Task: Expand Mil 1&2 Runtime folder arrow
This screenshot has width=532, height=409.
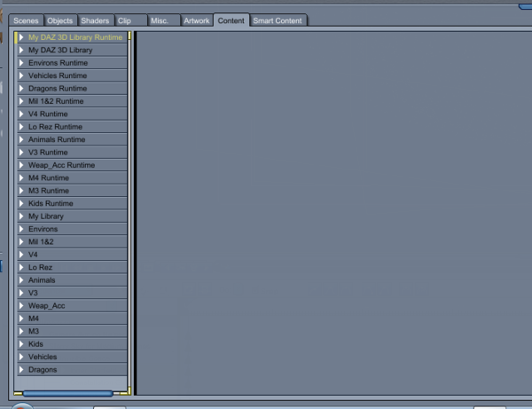Action: [x=21, y=101]
